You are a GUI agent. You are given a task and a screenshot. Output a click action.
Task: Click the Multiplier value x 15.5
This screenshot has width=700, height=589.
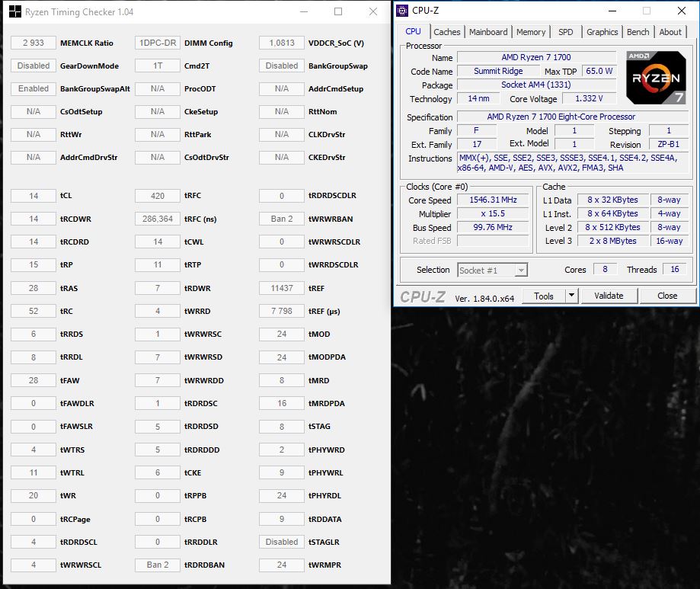point(493,213)
